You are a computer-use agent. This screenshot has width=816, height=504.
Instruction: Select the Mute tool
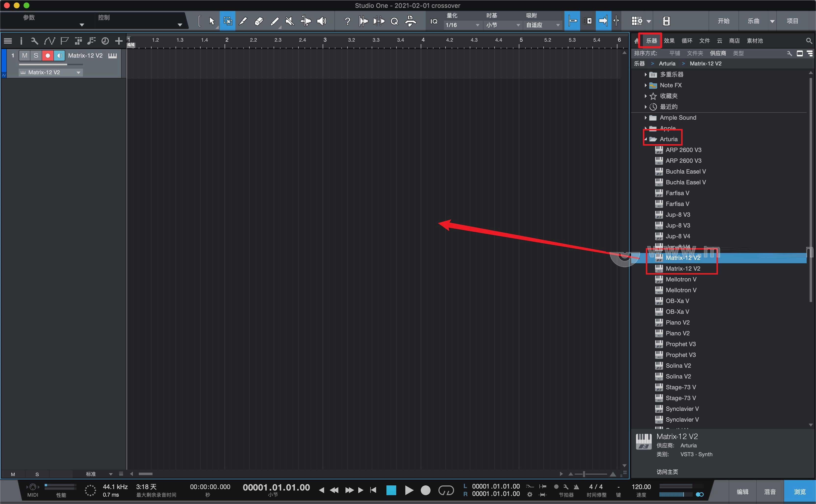click(290, 21)
